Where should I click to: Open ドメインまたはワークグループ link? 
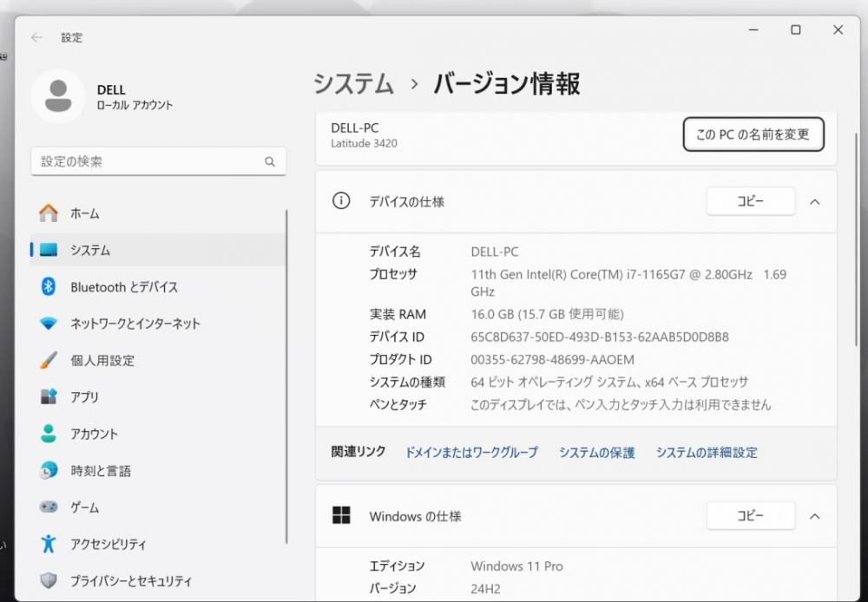(471, 452)
